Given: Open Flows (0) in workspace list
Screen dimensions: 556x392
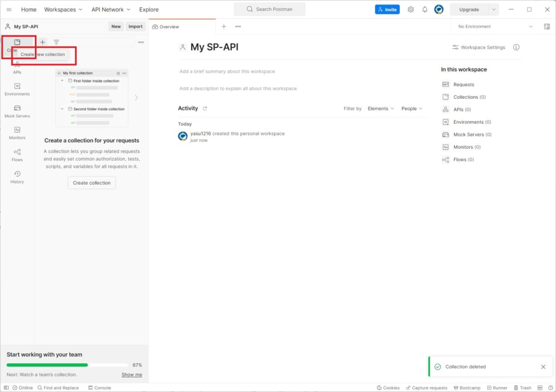Looking at the screenshot, I should point(458,160).
